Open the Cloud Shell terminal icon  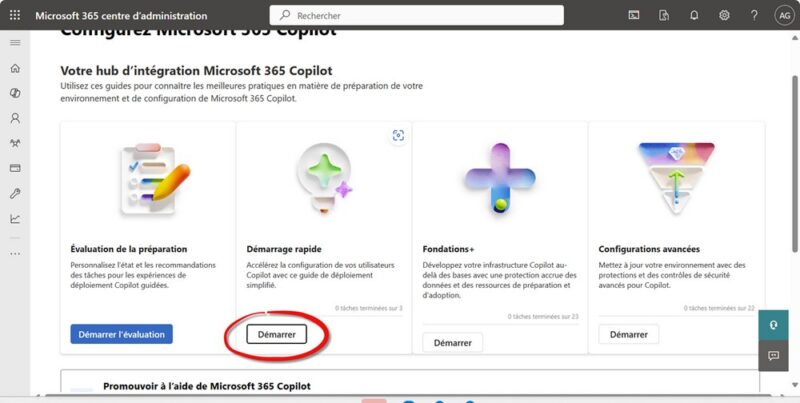coord(634,15)
